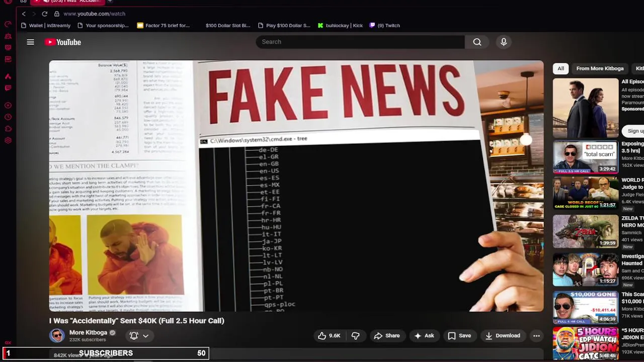Open the Aria icon in browser sidebar

(x=8, y=76)
